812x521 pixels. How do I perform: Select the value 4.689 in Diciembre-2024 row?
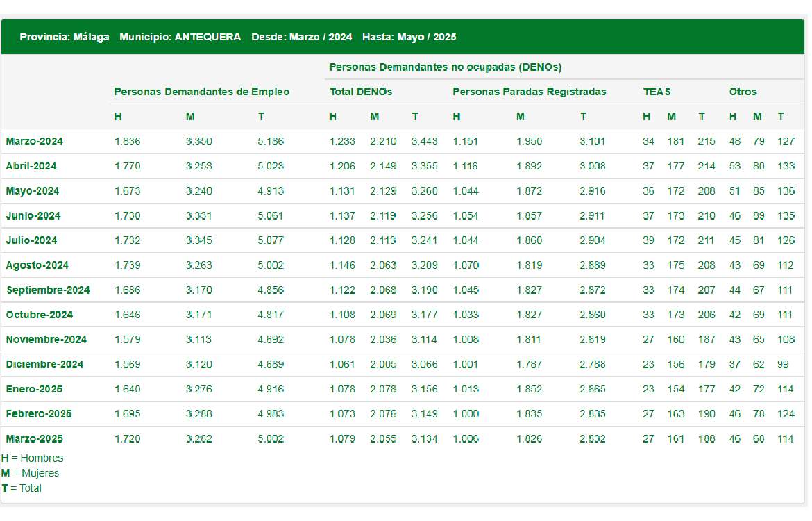(x=271, y=365)
